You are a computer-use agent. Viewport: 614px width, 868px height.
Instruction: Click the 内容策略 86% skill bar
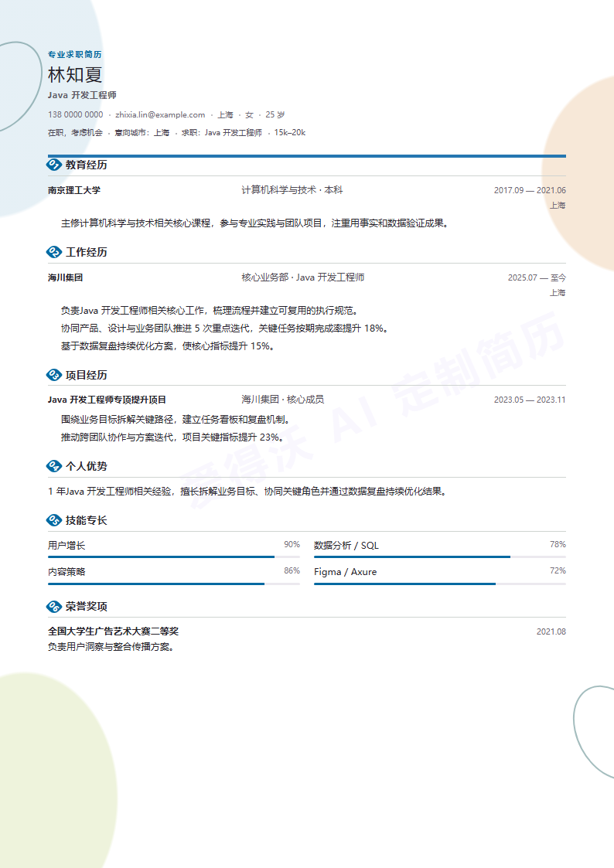[x=174, y=584]
